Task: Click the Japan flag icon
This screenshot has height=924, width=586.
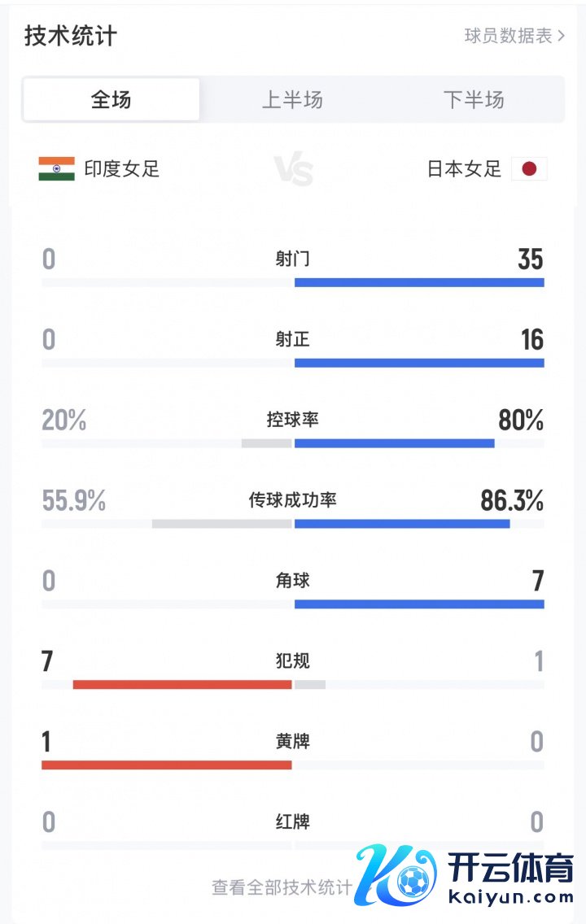Action: tap(529, 169)
